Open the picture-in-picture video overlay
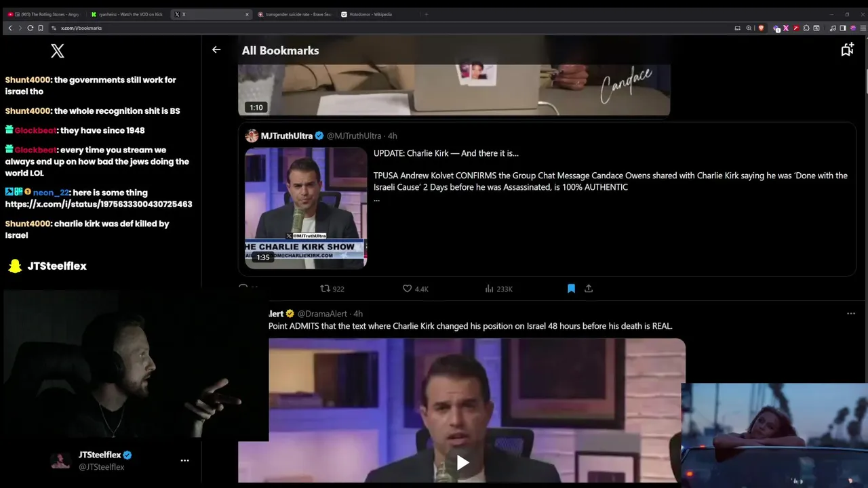The image size is (868, 488). (x=774, y=435)
